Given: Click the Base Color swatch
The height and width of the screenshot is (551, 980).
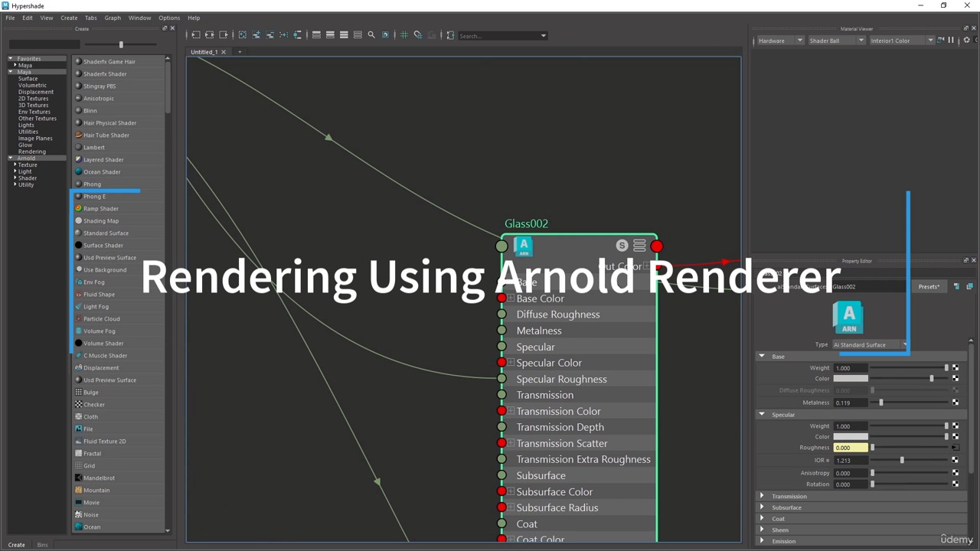Looking at the screenshot, I should [851, 379].
